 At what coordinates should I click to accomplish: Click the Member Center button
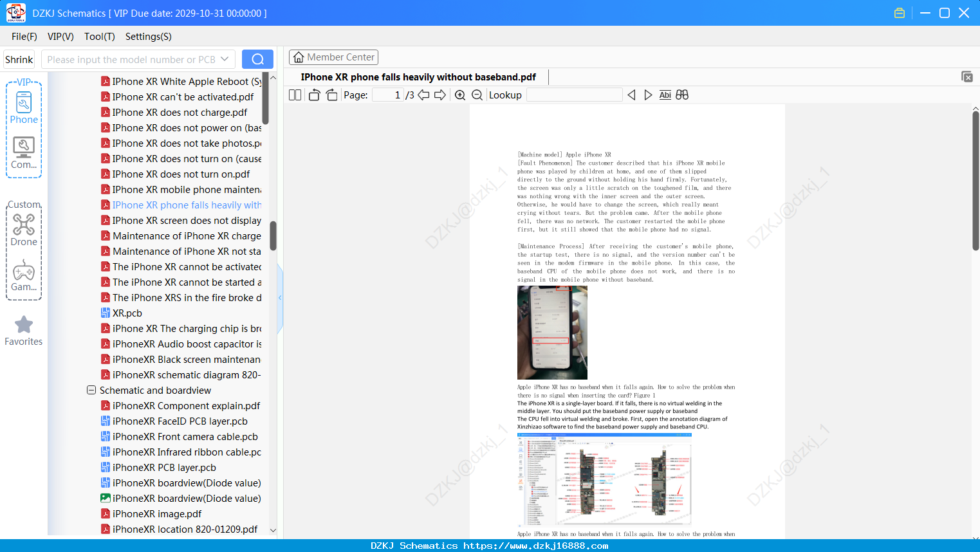[333, 57]
